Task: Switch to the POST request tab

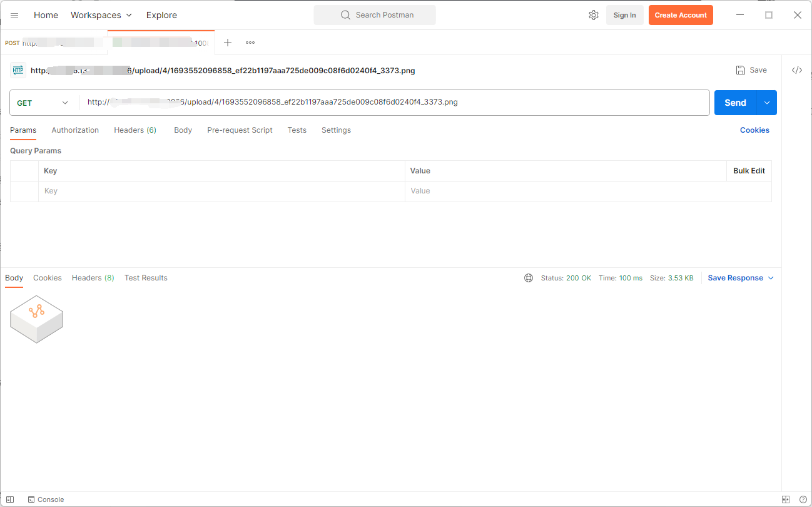Action: tap(54, 43)
